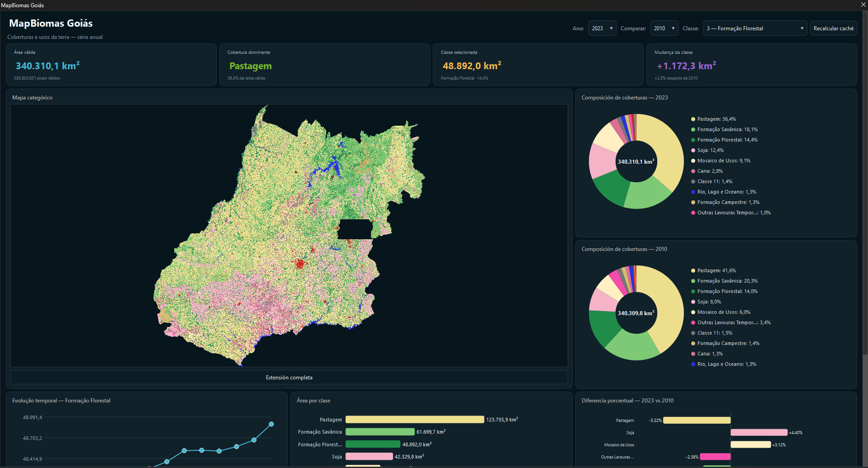This screenshot has width=868, height=468.
Task: Click the Pastagem bar in Área por clase
Action: (x=415, y=420)
